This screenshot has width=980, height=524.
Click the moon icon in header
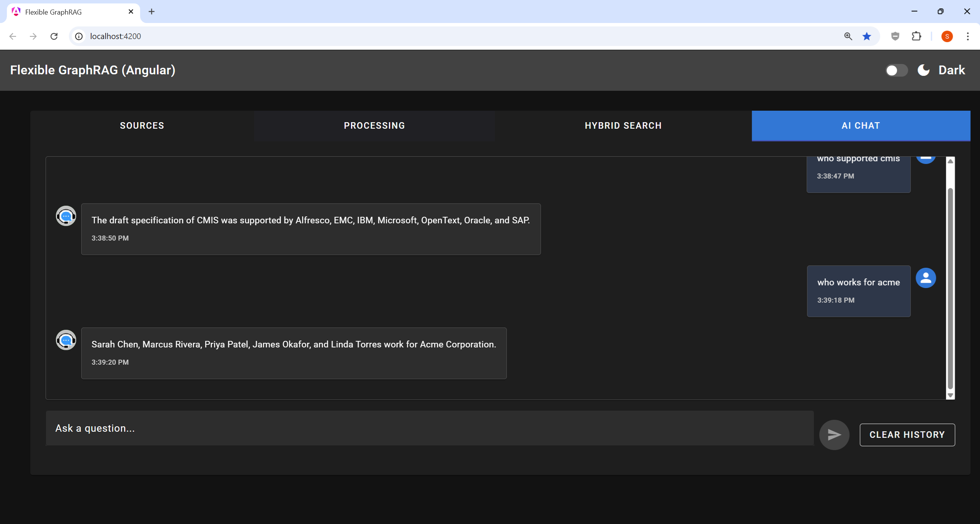(x=923, y=70)
